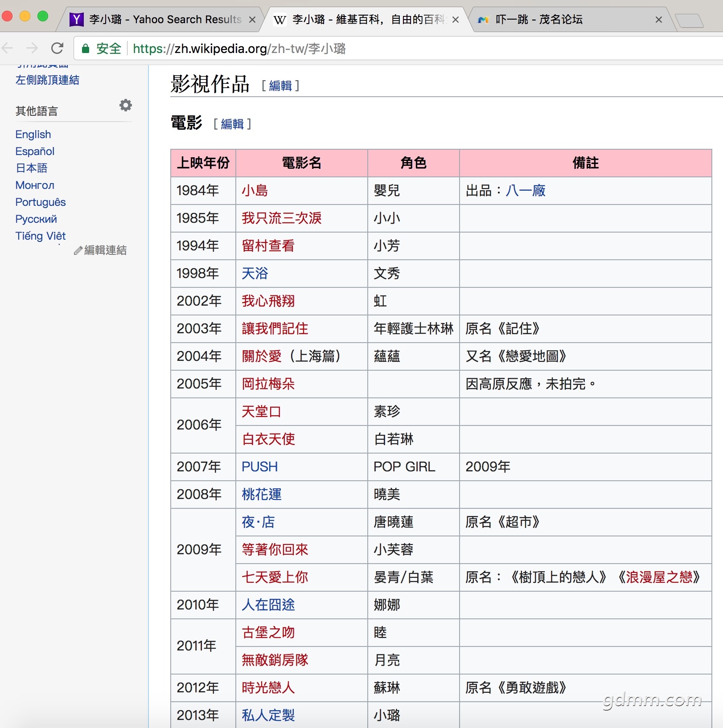The height and width of the screenshot is (728, 723).
Task: Edit the 電影 subsection
Action: pos(232,124)
